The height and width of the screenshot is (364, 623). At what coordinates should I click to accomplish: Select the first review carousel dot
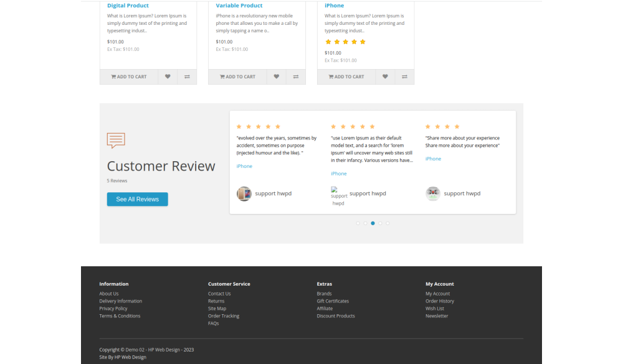358,223
